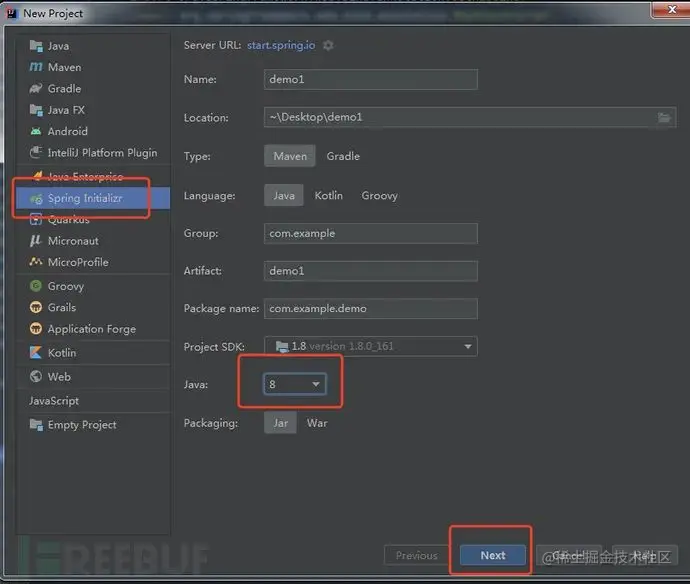The image size is (690, 584).
Task: Click the IntelliJ logo in title bar
Action: [12, 14]
